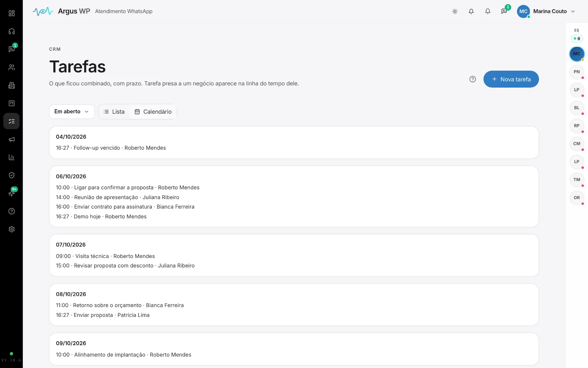Screen dimensions: 588x368
Task: Click the Nova tarefa button
Action: point(511,79)
